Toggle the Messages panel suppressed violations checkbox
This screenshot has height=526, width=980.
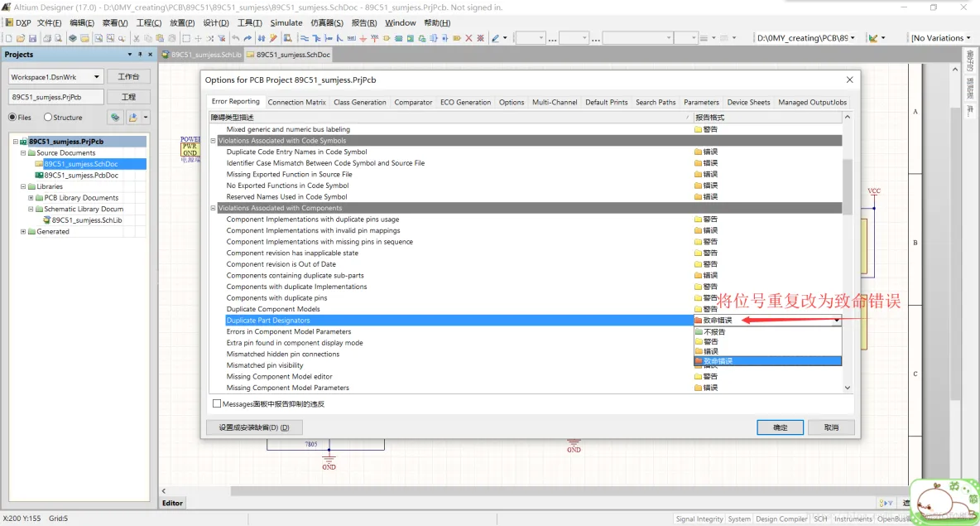coord(217,404)
